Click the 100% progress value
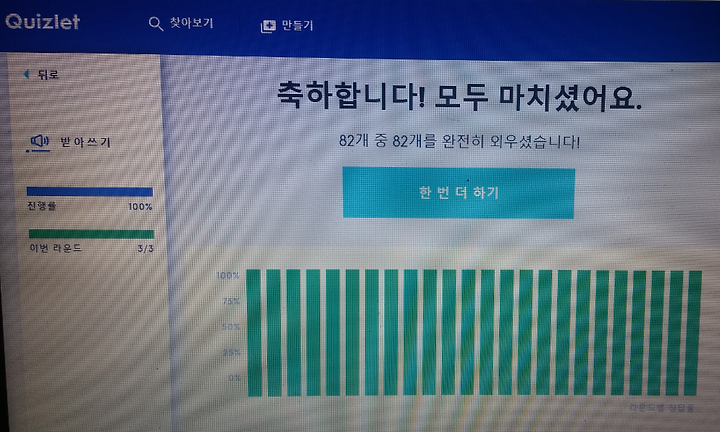Viewport: 720px width, 432px height. pos(140,207)
